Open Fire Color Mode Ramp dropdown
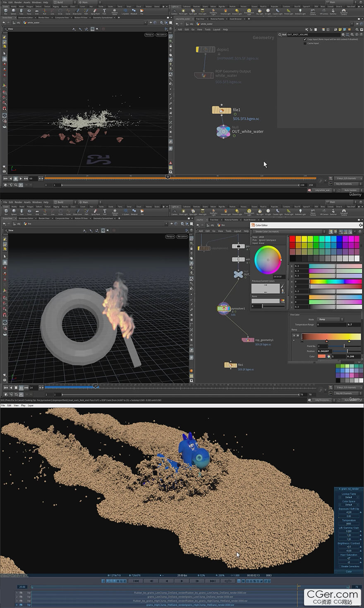364x608 pixels. tap(330, 320)
